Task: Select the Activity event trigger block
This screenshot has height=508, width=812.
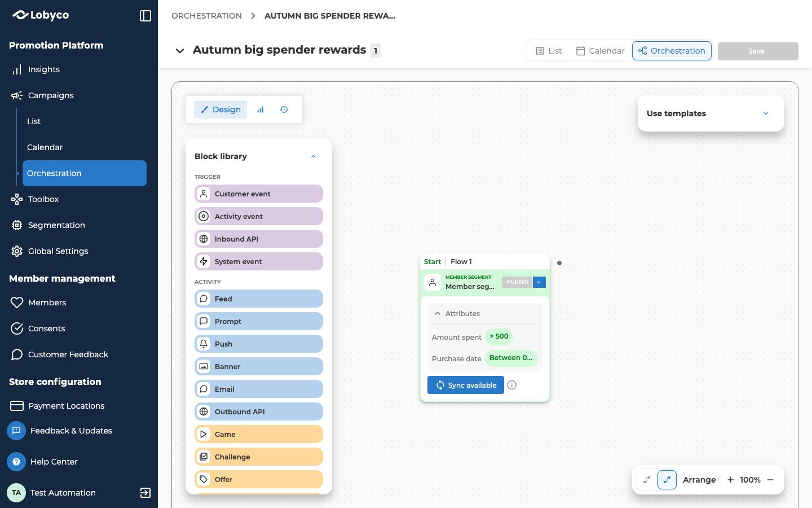Action: click(x=259, y=216)
